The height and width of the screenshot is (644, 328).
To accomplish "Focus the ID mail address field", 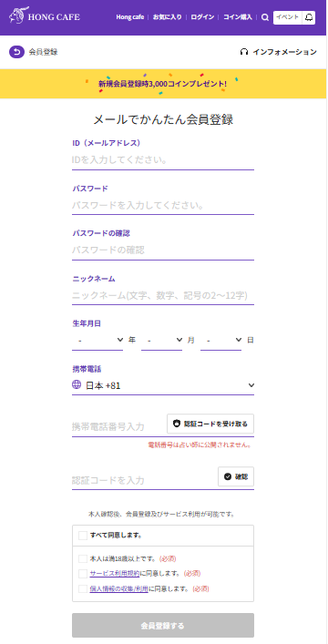I will (x=163, y=159).
